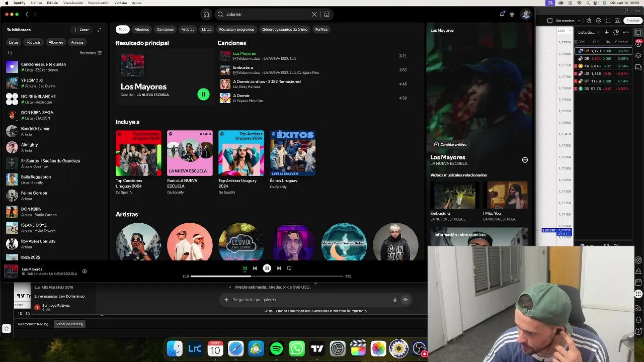Filter library by Artistas chip

click(x=77, y=42)
